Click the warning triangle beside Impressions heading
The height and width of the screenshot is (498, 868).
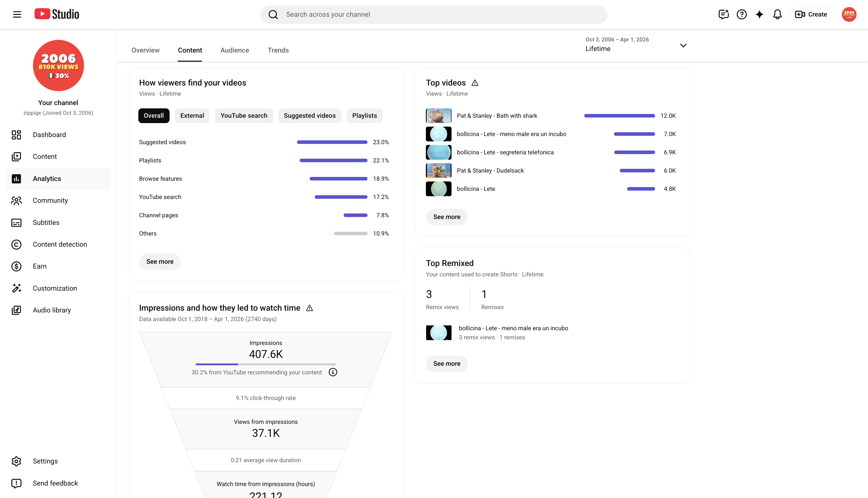pyautogui.click(x=310, y=308)
